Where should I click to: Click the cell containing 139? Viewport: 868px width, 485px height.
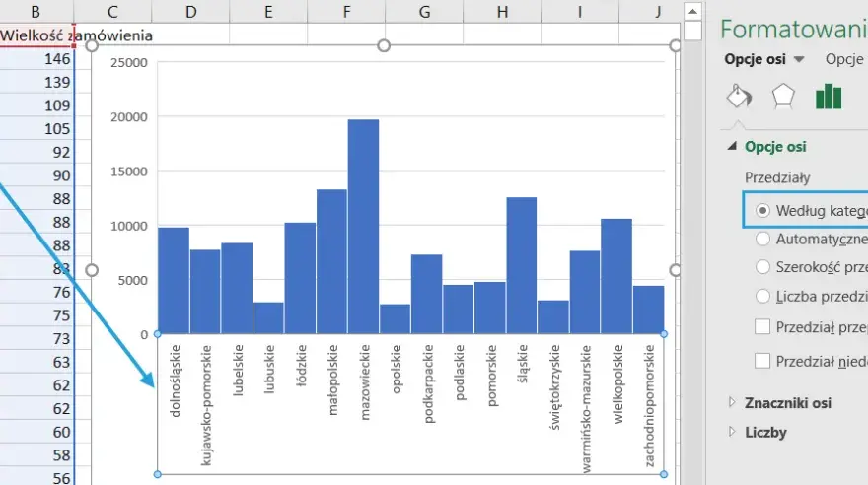(36, 82)
